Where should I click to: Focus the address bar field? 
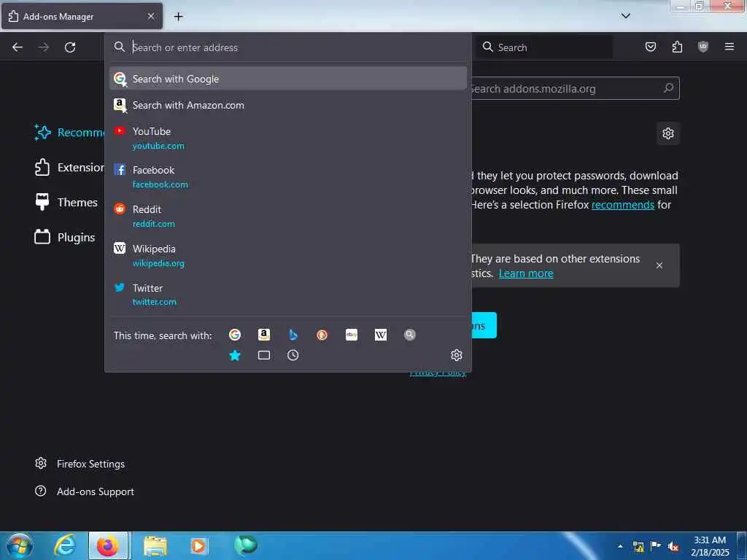[287, 47]
